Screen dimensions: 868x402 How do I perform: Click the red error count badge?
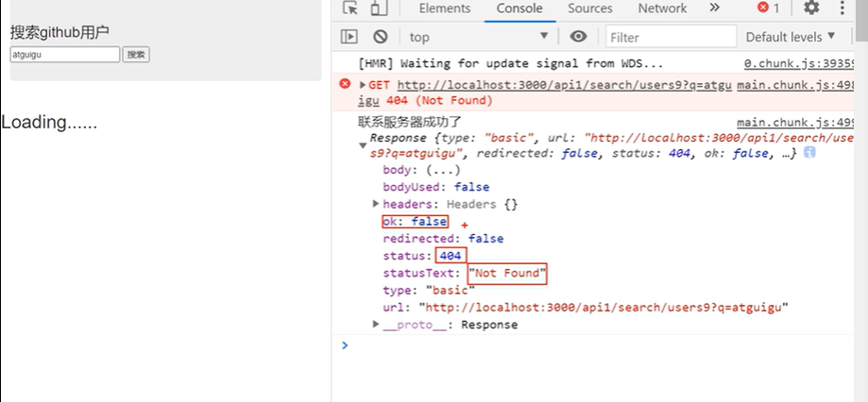[x=769, y=8]
